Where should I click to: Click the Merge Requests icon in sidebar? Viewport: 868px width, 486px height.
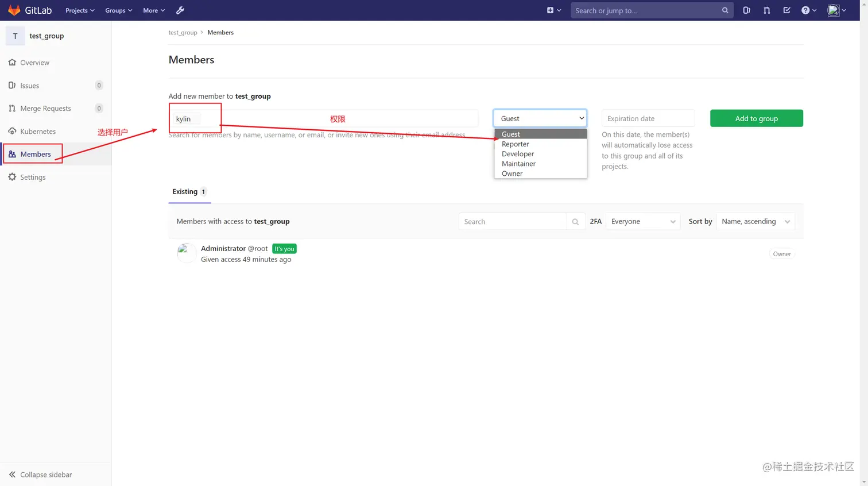(12, 108)
